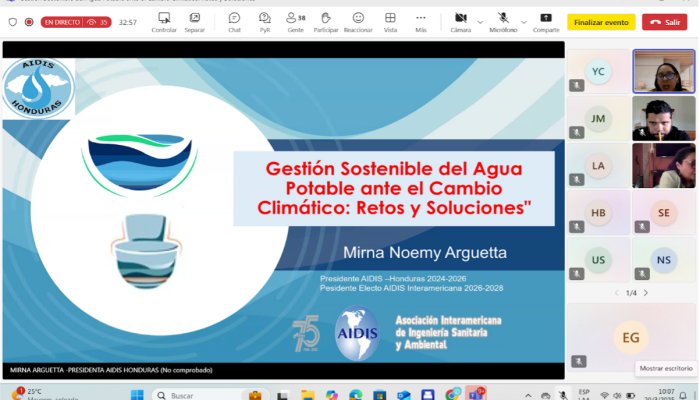The height and width of the screenshot is (400, 700).
Task: Click the presenter name label Mirna Arguetta
Action: click(x=111, y=370)
